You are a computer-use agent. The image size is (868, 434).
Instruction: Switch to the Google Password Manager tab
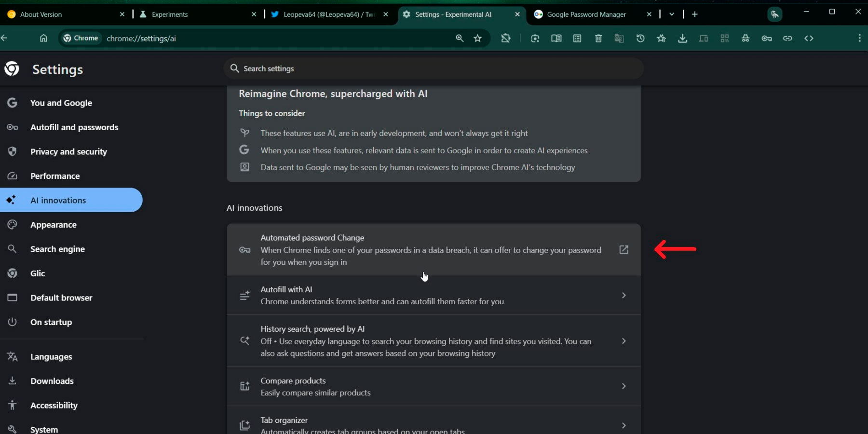click(x=586, y=14)
